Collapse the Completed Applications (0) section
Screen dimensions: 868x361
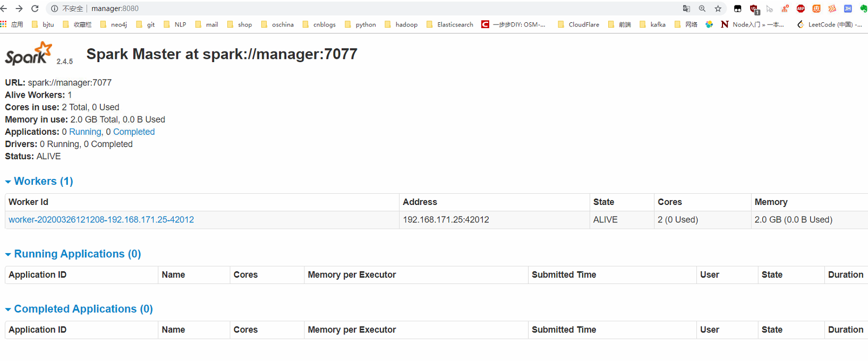[79, 309]
